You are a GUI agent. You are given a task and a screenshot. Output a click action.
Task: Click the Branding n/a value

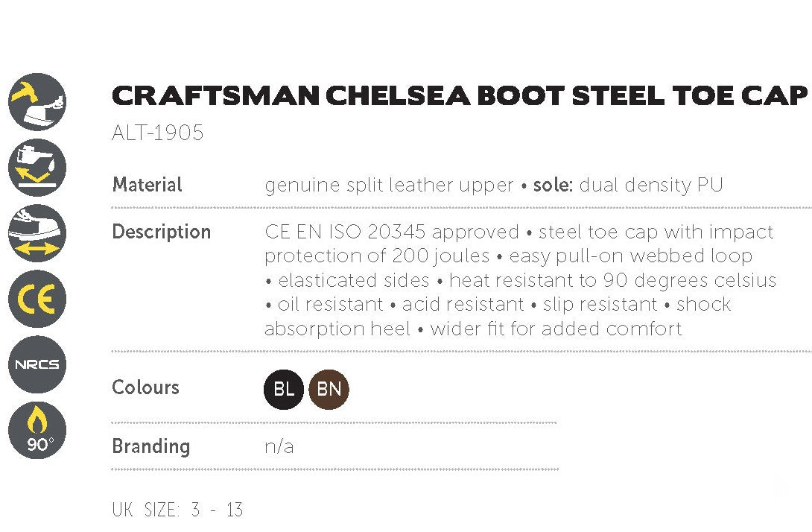click(x=279, y=447)
